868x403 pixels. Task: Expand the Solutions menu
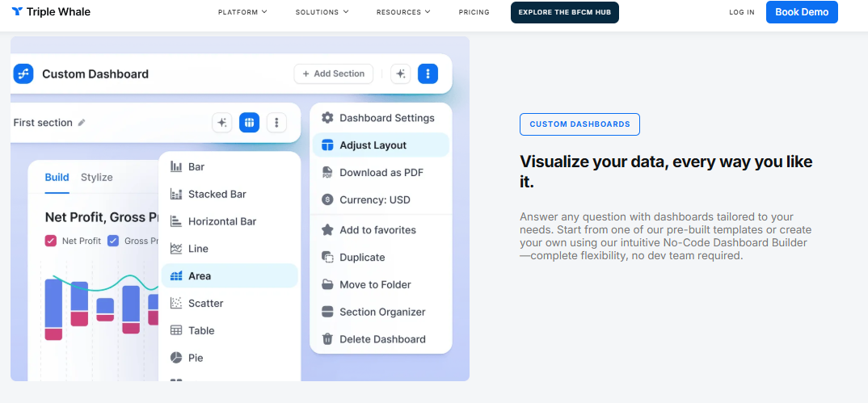(322, 12)
